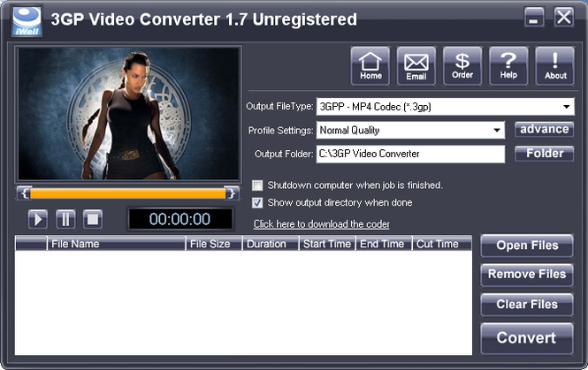Open the Home page icon
The width and height of the screenshot is (588, 370).
pos(370,66)
